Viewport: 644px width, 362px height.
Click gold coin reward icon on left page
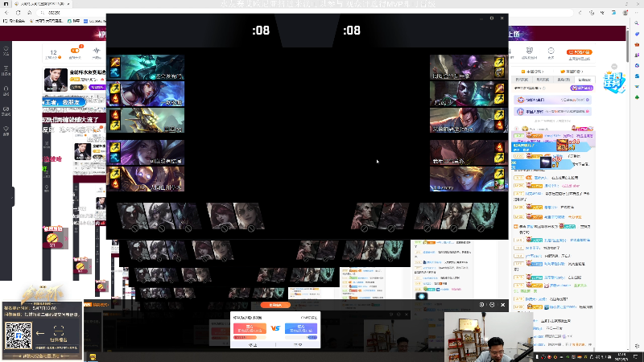click(52, 238)
